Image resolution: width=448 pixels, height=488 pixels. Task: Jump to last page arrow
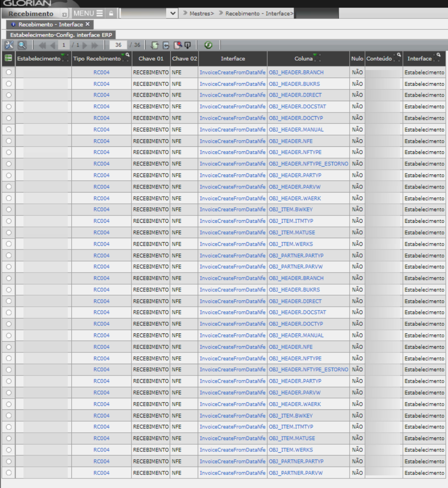pos(95,45)
